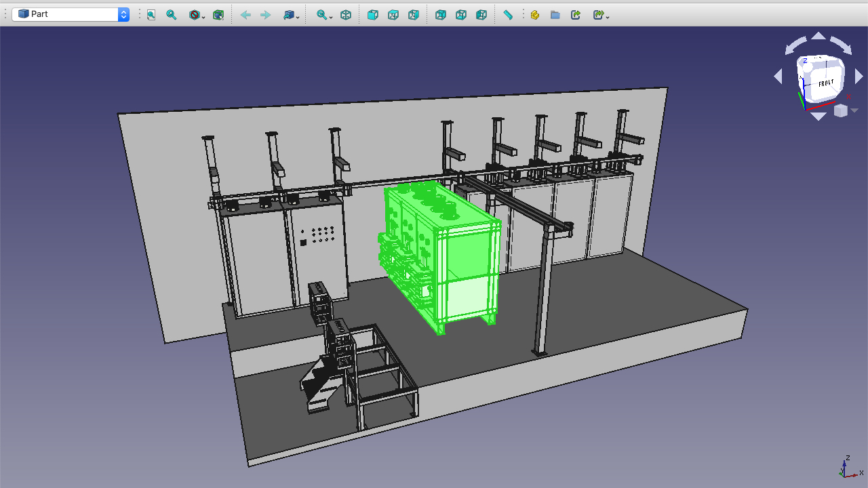Click the Fit Selection magnifier icon
The width and height of the screenshot is (868, 488).
pyautogui.click(x=172, y=14)
